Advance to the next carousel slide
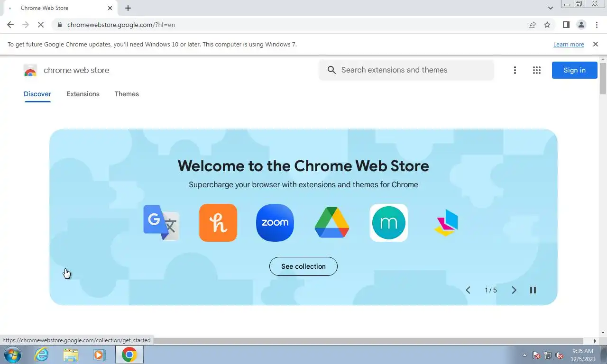The image size is (607, 364). 514,290
